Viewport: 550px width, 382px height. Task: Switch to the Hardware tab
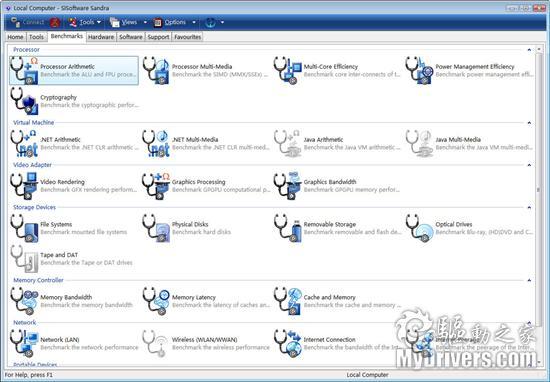[x=101, y=37]
